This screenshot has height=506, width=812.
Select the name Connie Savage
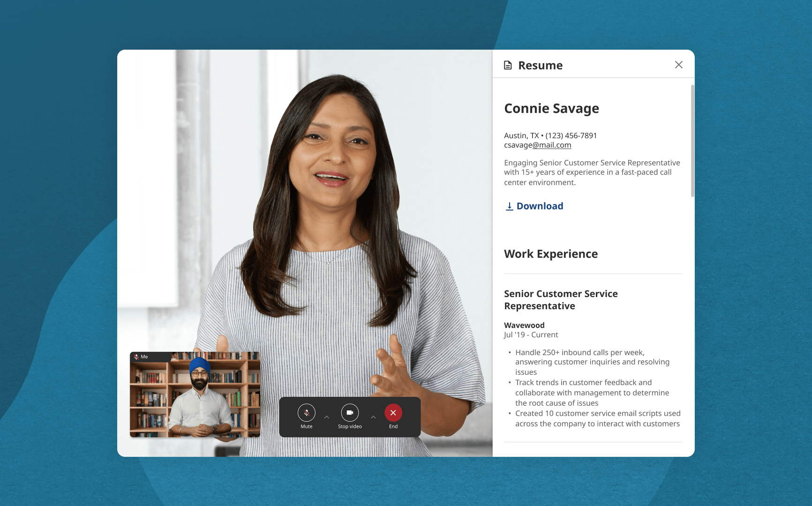pos(551,108)
